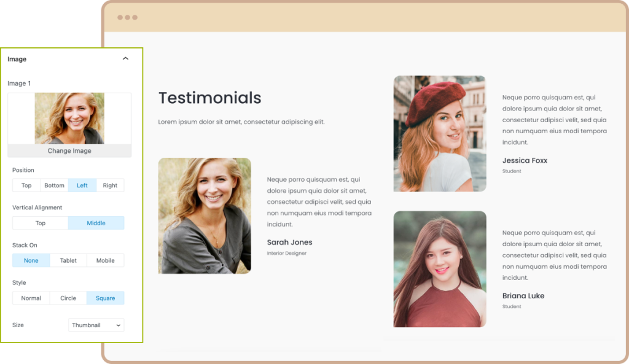
Task: Select the Square style option
Action: [105, 298]
